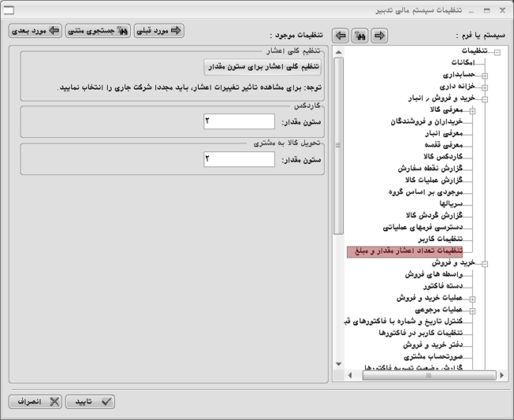Click the binoculars search icon above the tree
Viewport: 514px width, 420px height.
click(360, 35)
